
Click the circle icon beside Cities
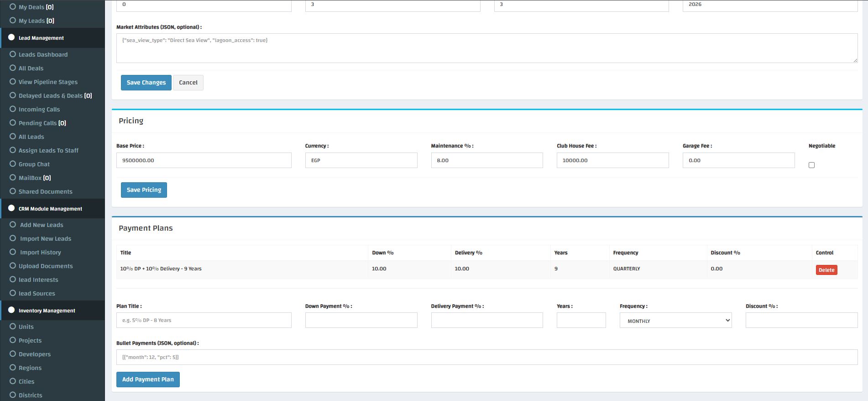point(13,381)
